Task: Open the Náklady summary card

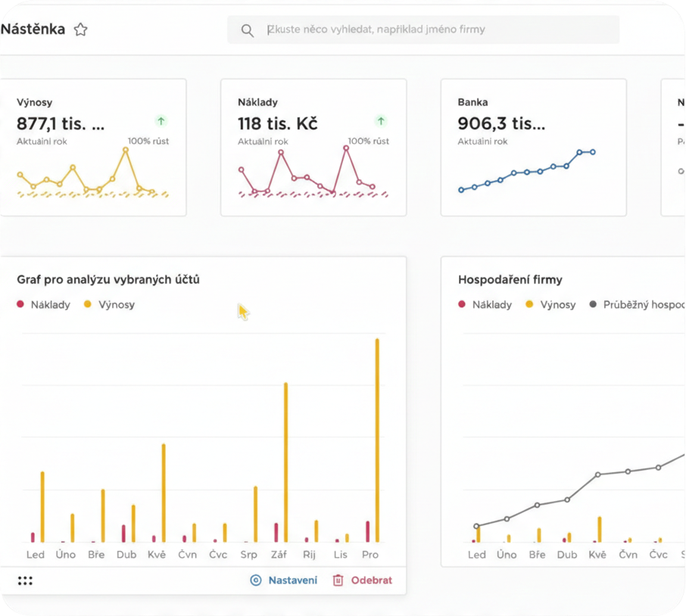Action: point(313,148)
